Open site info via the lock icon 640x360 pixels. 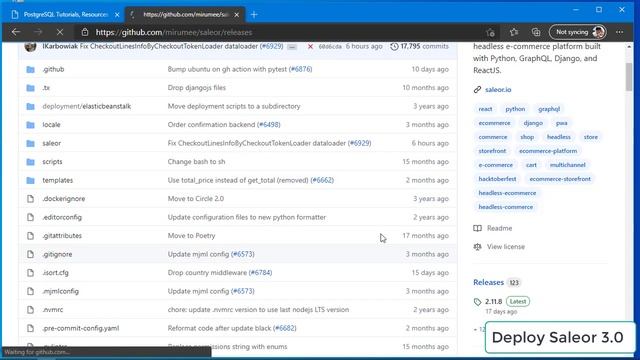(x=84, y=32)
